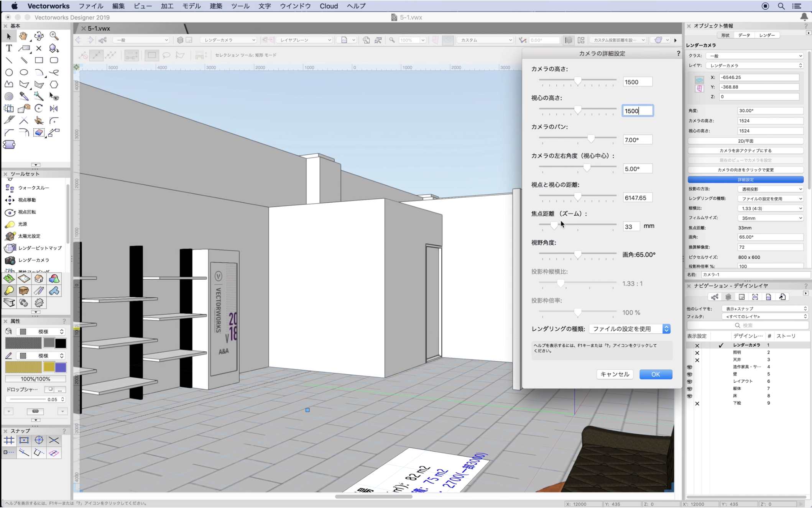Toggle visibility of the 造作家具 layer
This screenshot has width=812, height=508.
(x=690, y=367)
